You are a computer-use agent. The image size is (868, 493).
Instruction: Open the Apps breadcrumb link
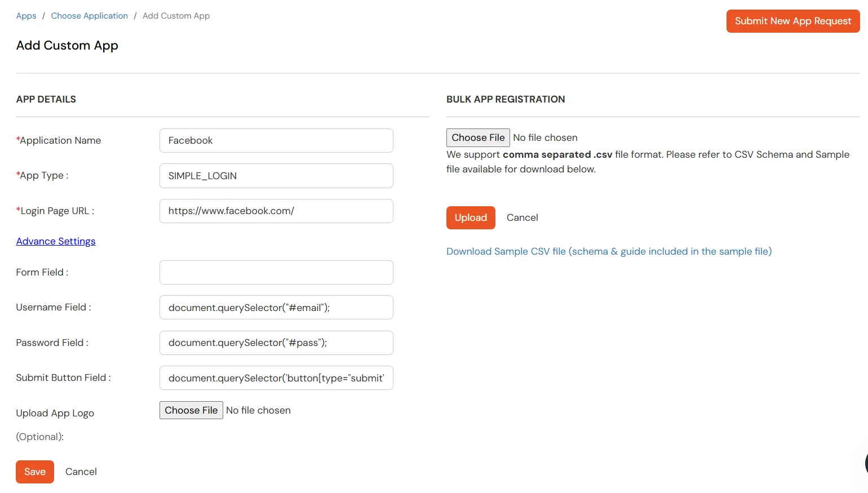tap(26, 16)
